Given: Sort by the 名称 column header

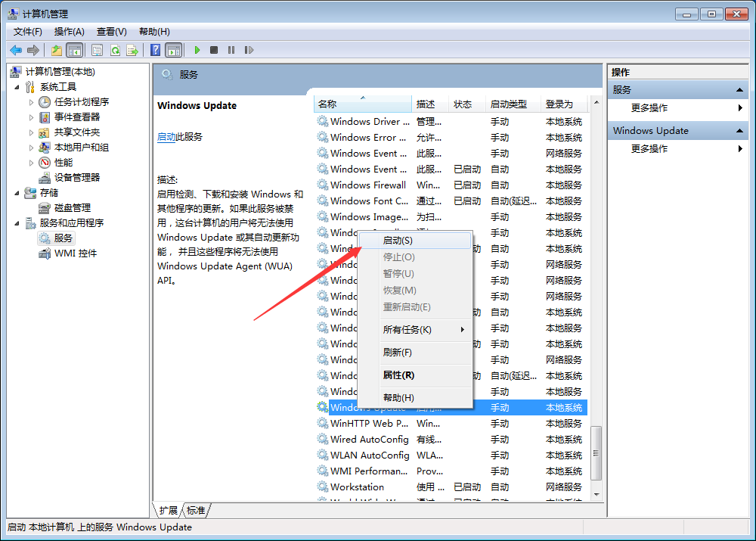Looking at the screenshot, I should pyautogui.click(x=363, y=104).
